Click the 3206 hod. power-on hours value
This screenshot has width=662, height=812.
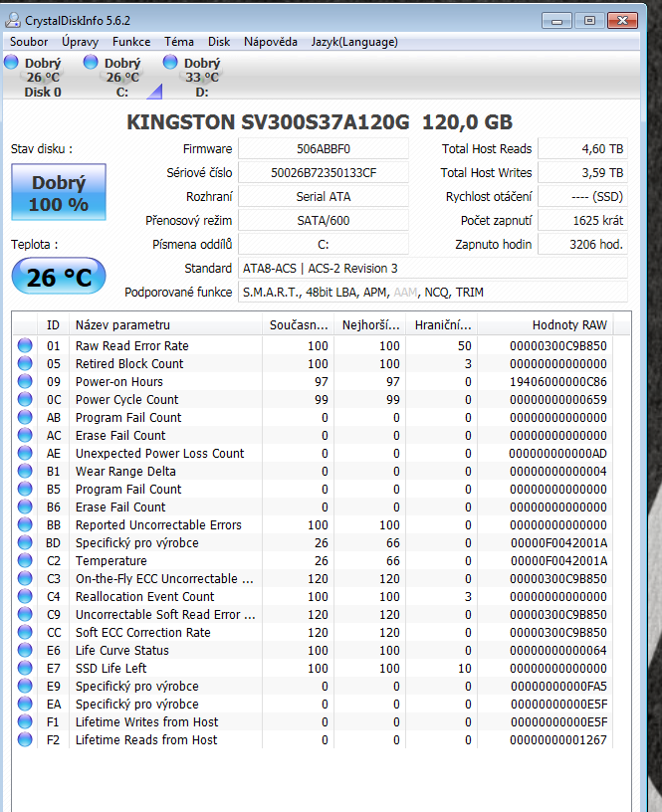582,245
